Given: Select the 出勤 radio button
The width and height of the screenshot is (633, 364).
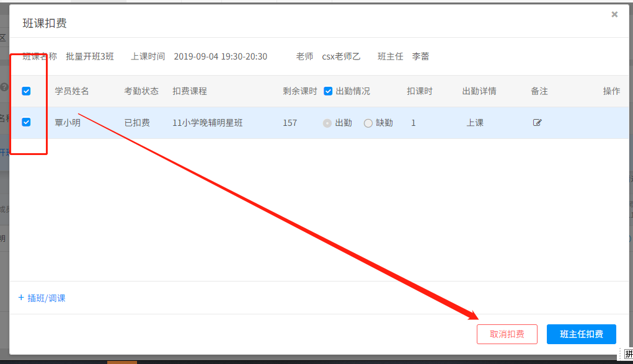Looking at the screenshot, I should [x=327, y=123].
